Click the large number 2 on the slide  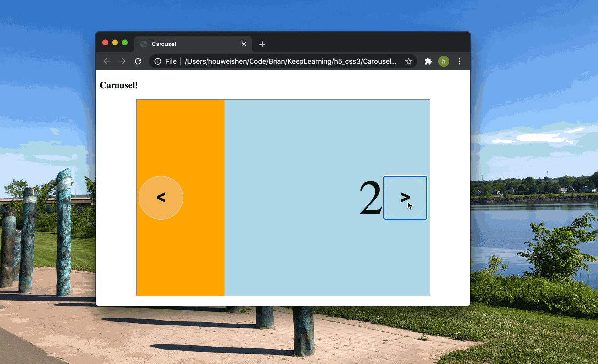[371, 197]
